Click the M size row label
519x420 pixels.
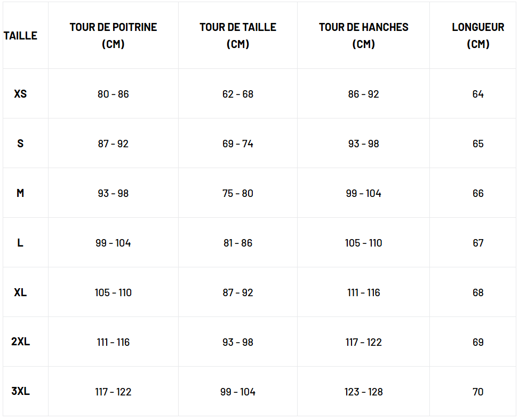click(20, 193)
